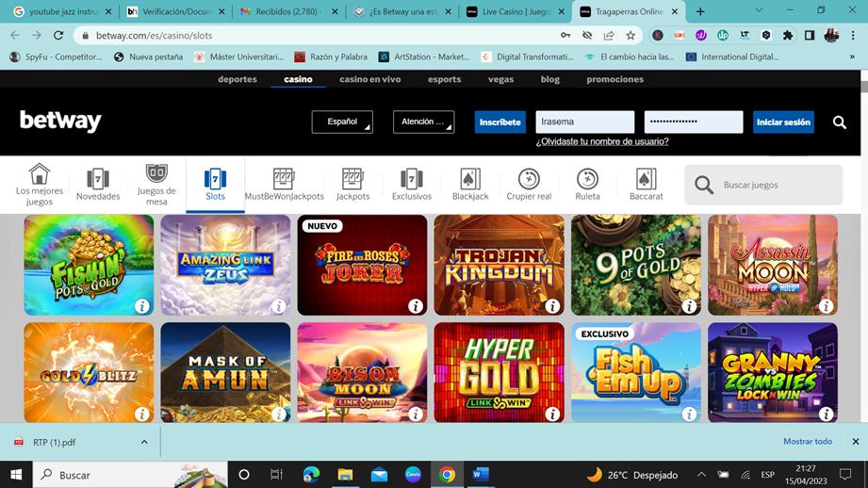Show info for Gold Blitz
The height and width of the screenshot is (488, 868).
(x=142, y=414)
